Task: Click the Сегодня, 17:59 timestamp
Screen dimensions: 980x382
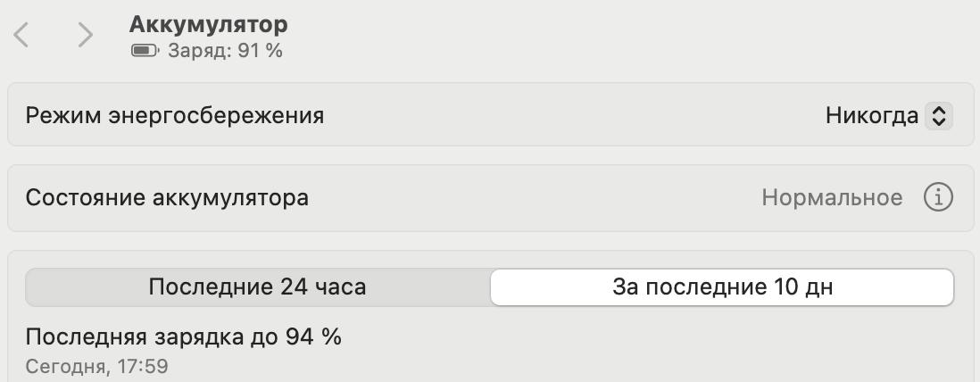Action: click(x=96, y=366)
